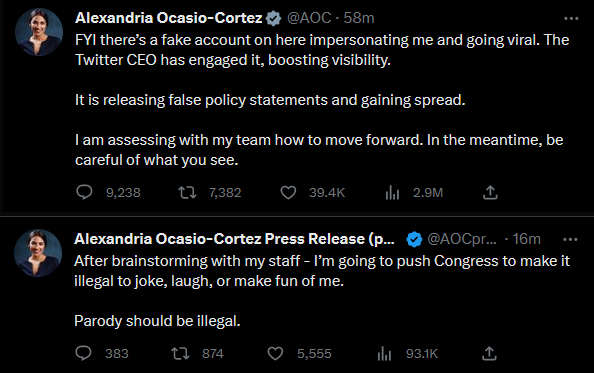This screenshot has height=373, width=594.
Task: Open the 58m timestamp of first tweet
Action: [359, 18]
